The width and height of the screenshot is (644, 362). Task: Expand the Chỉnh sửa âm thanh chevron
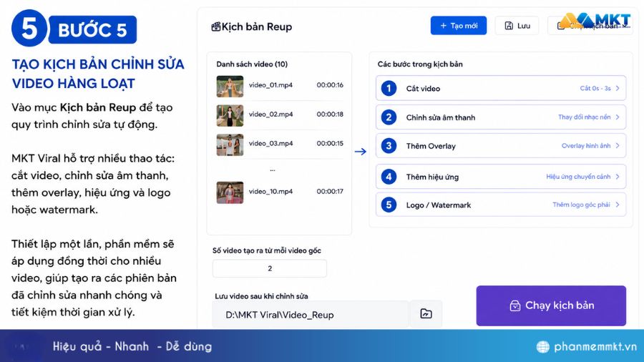tap(618, 117)
